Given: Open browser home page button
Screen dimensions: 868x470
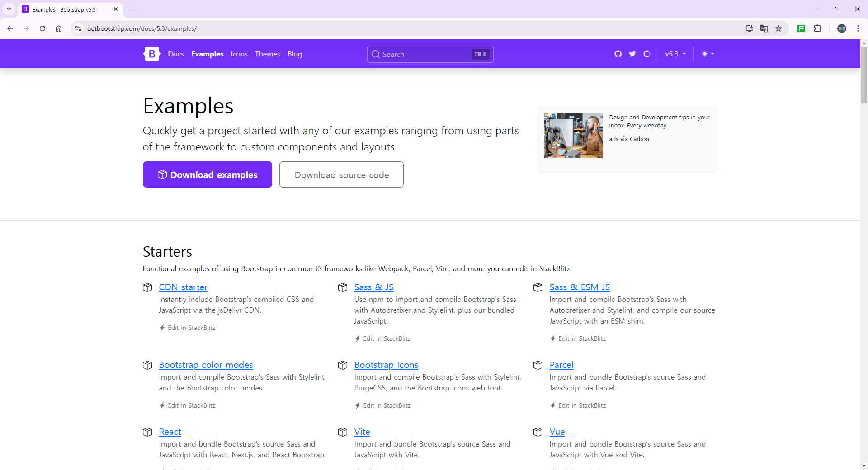Looking at the screenshot, I should (x=59, y=28).
